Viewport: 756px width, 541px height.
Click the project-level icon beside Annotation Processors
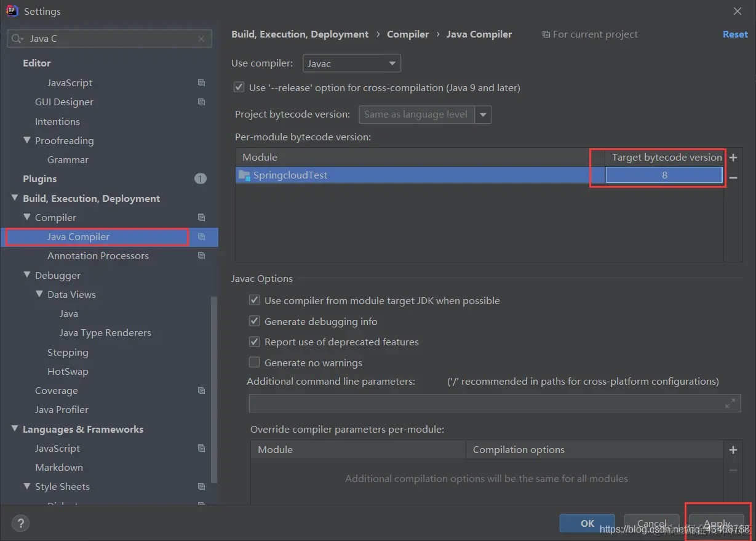pos(201,255)
